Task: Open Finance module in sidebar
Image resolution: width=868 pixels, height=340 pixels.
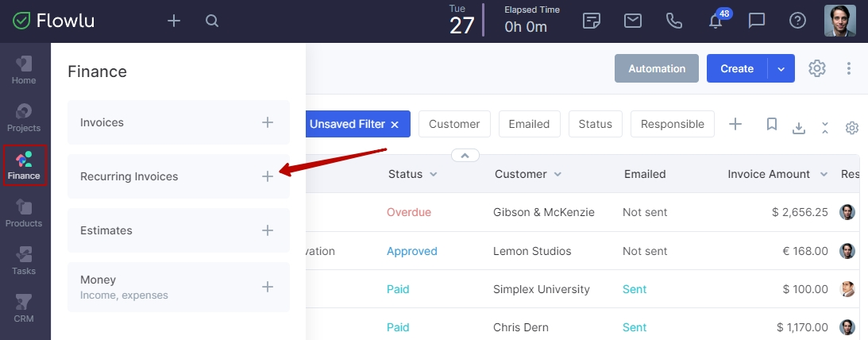Action: tap(24, 165)
